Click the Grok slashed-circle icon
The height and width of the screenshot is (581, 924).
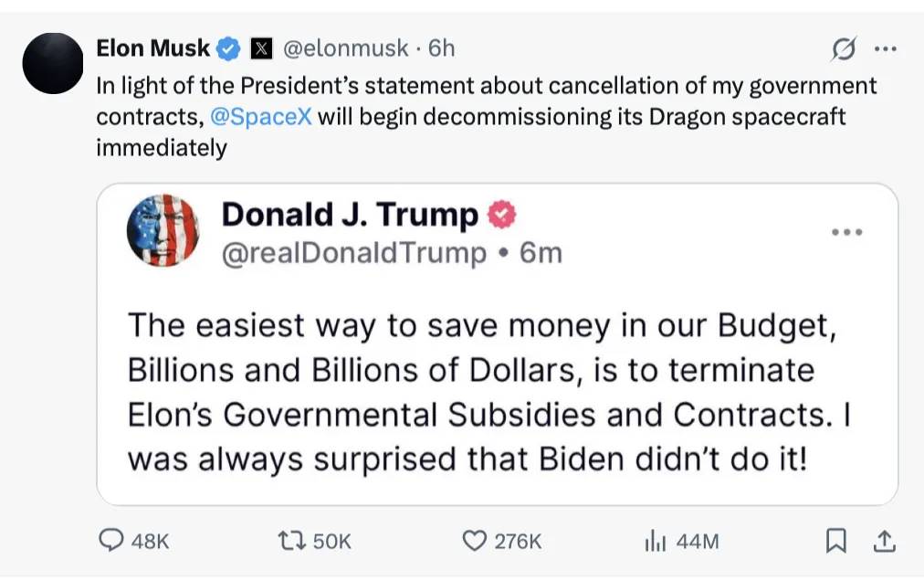tap(843, 49)
